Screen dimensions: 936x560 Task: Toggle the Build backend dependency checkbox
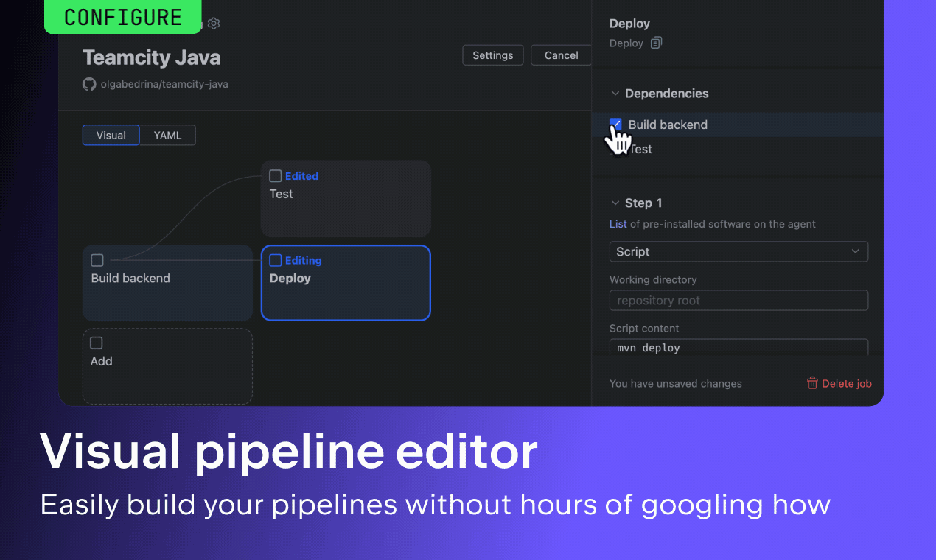coord(615,125)
